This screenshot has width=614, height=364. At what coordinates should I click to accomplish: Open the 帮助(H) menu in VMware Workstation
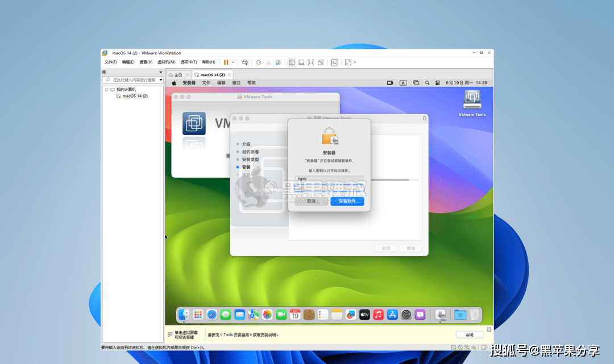pos(208,62)
